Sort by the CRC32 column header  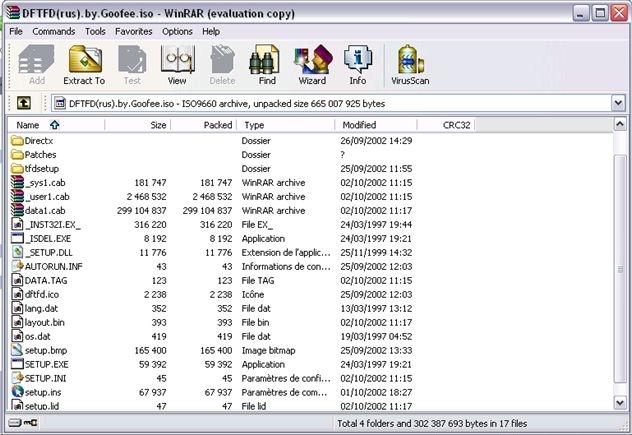click(x=446, y=125)
